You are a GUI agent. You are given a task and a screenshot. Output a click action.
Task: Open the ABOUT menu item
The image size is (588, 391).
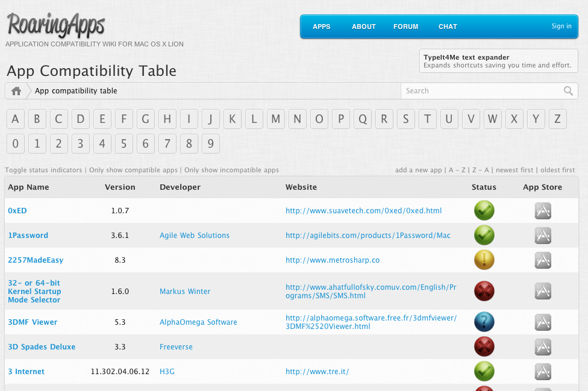tap(364, 27)
